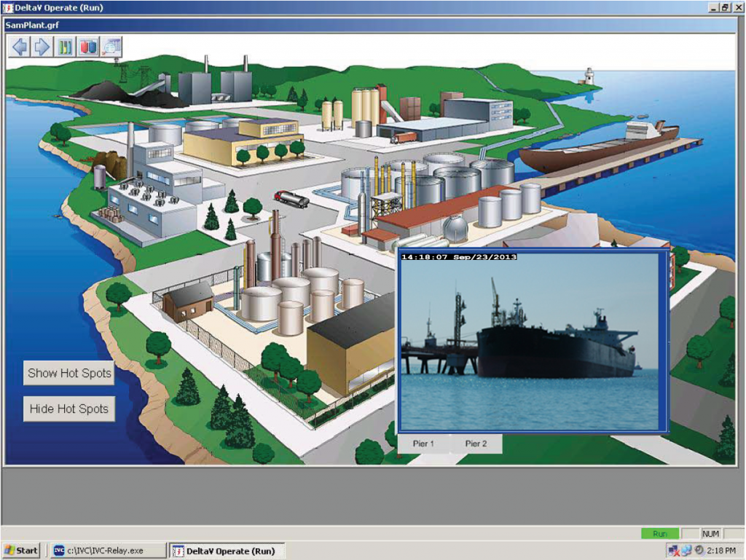This screenshot has width=746, height=560.
Task: Select DeltaV Operate (Run) taskbar button
Action: 226,551
